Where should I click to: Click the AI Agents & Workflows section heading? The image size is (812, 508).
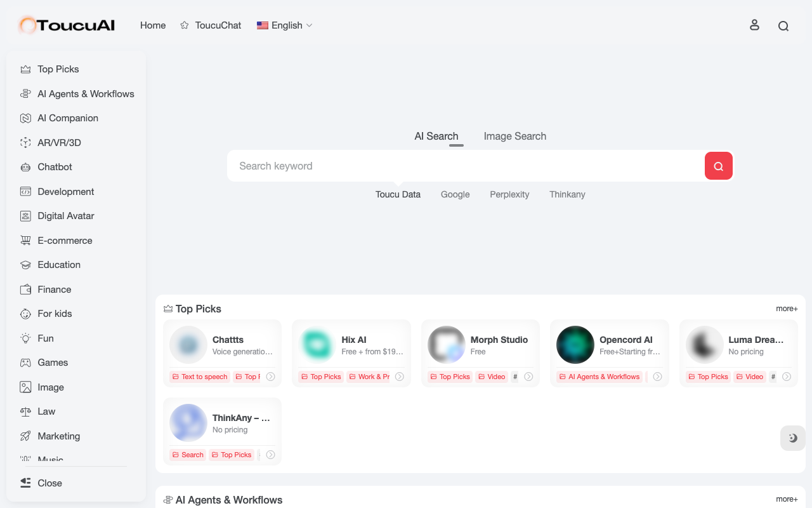(x=223, y=500)
